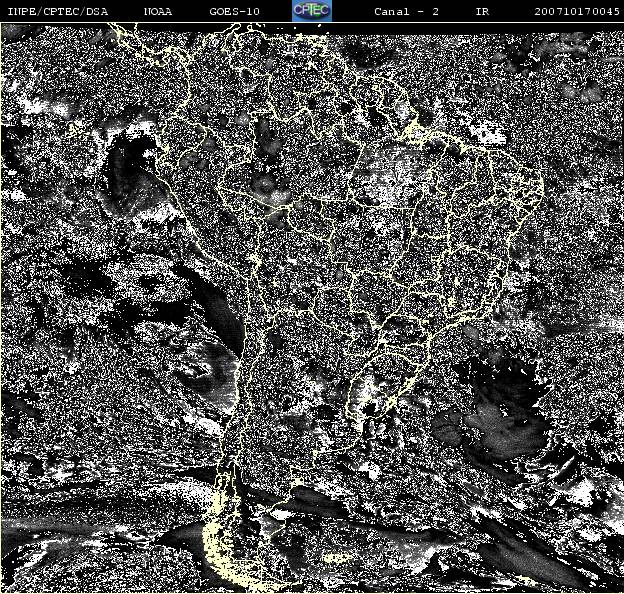
Task: Click the GOES-10 satellite label
Action: (x=234, y=11)
